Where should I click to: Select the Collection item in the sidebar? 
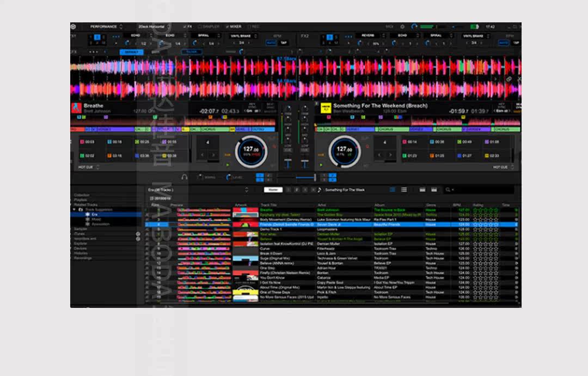(82, 195)
